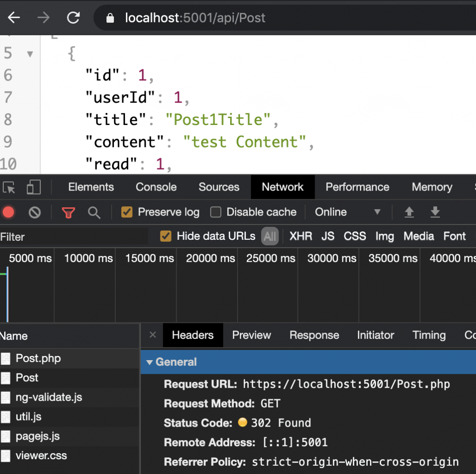The width and height of the screenshot is (476, 474).
Task: Open the Online throttling dropdown
Action: (348, 212)
